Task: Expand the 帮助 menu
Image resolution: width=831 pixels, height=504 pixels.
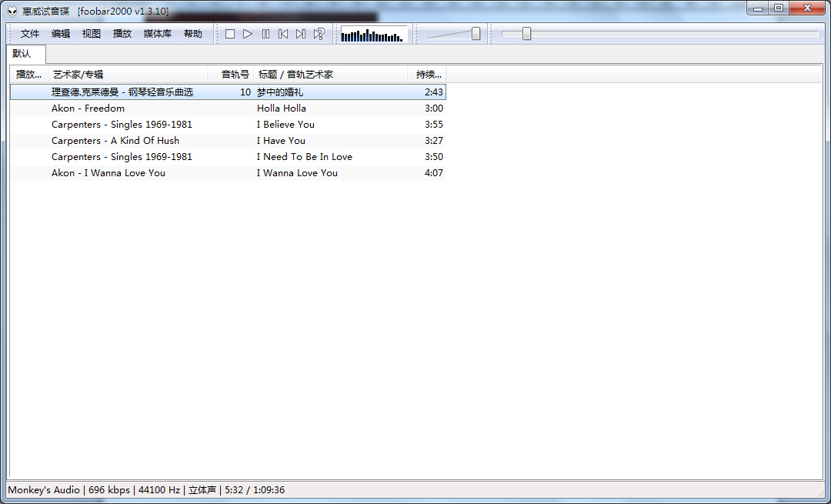Action: pos(193,34)
